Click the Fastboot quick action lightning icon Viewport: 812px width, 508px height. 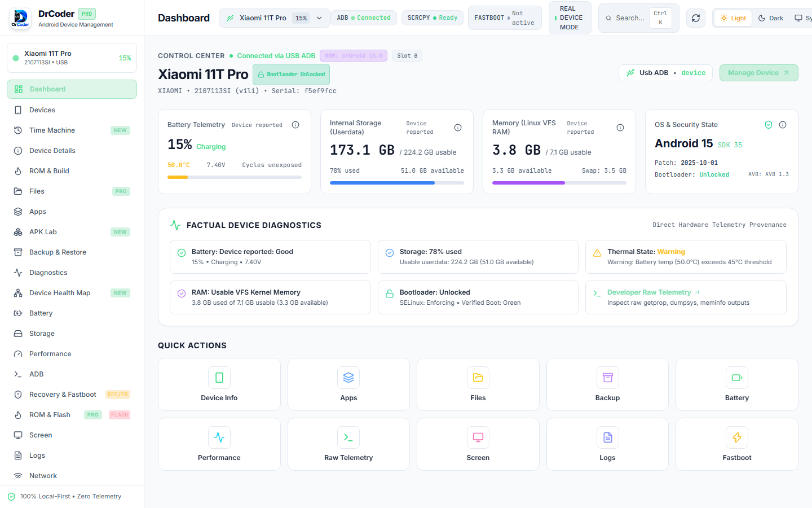pyautogui.click(x=737, y=437)
